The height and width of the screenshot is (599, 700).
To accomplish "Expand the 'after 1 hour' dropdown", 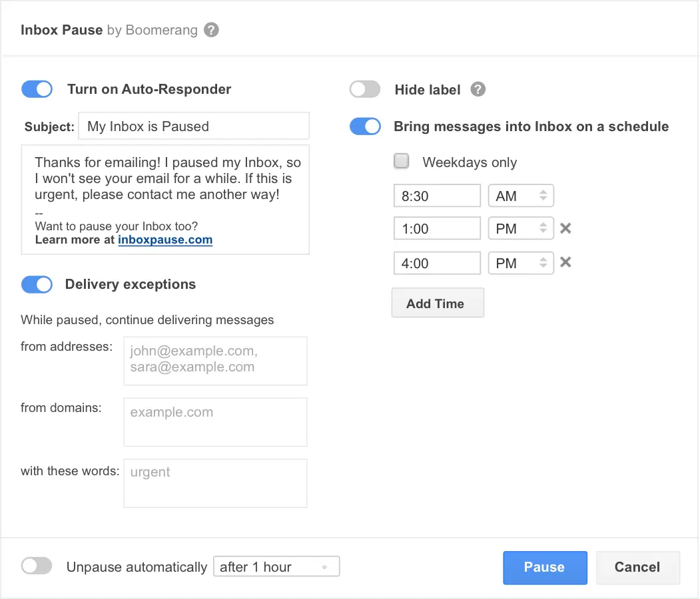I will [x=276, y=566].
